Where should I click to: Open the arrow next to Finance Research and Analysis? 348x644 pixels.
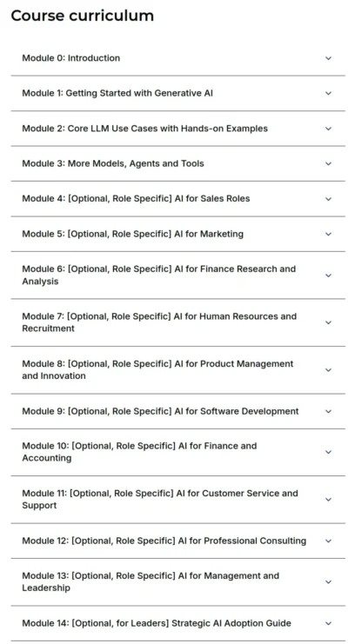pos(328,276)
